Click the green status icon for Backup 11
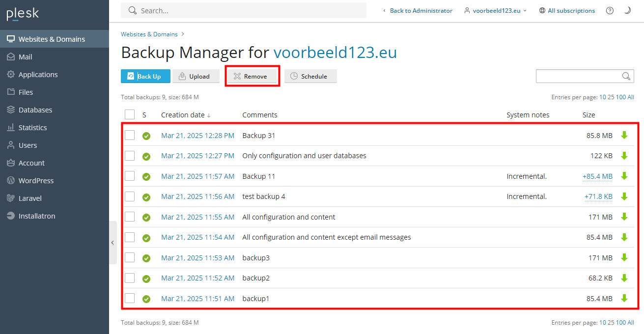This screenshot has height=334, width=644. pos(146,177)
